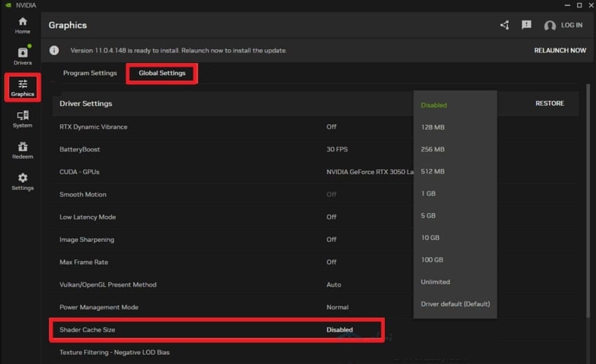Screen dimensions: 596x364
Task: Click Texture Filtering - Negative LOD Bias
Action: [114, 352]
